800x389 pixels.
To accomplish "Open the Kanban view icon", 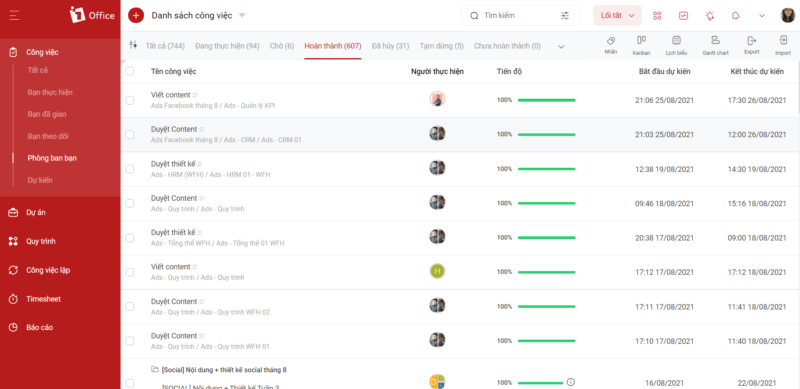I will 641,40.
